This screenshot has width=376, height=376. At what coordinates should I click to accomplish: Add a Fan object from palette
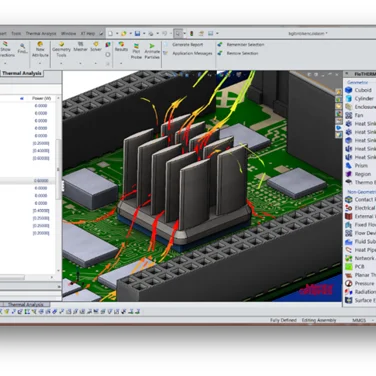[x=349, y=115]
